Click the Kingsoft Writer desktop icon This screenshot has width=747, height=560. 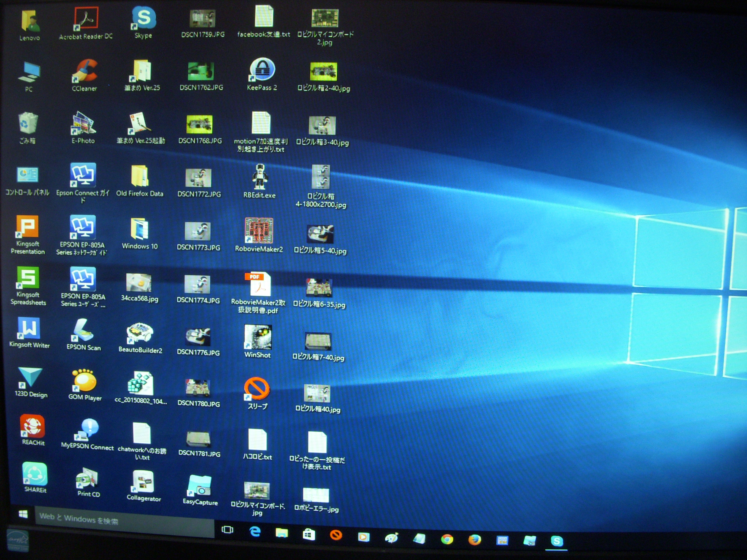coord(29,328)
